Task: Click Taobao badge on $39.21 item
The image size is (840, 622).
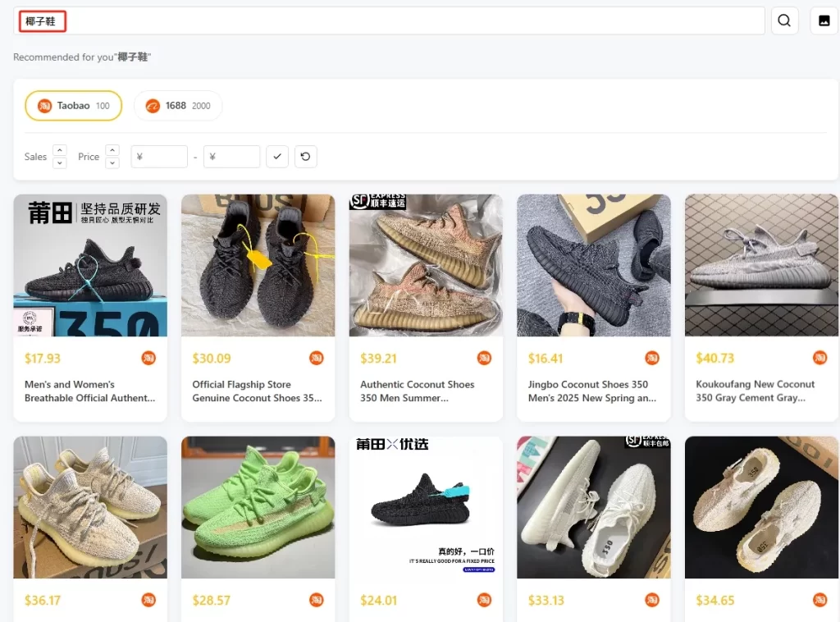Action: click(484, 358)
